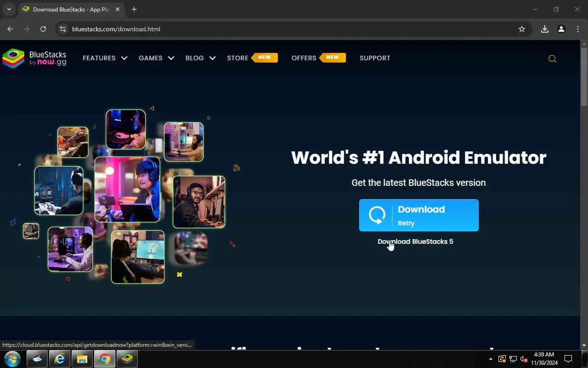Click the large center gamer photo thumbnail

coord(127,190)
